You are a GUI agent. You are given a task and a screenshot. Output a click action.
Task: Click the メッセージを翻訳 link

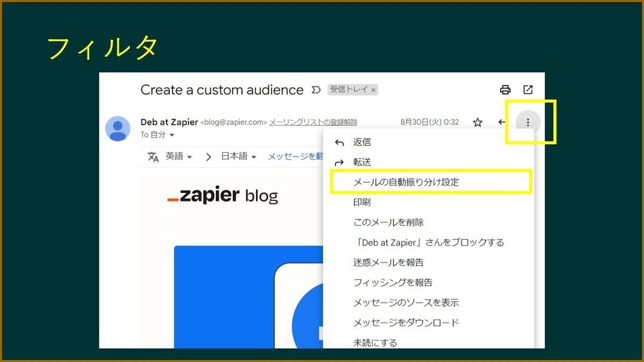(x=296, y=156)
